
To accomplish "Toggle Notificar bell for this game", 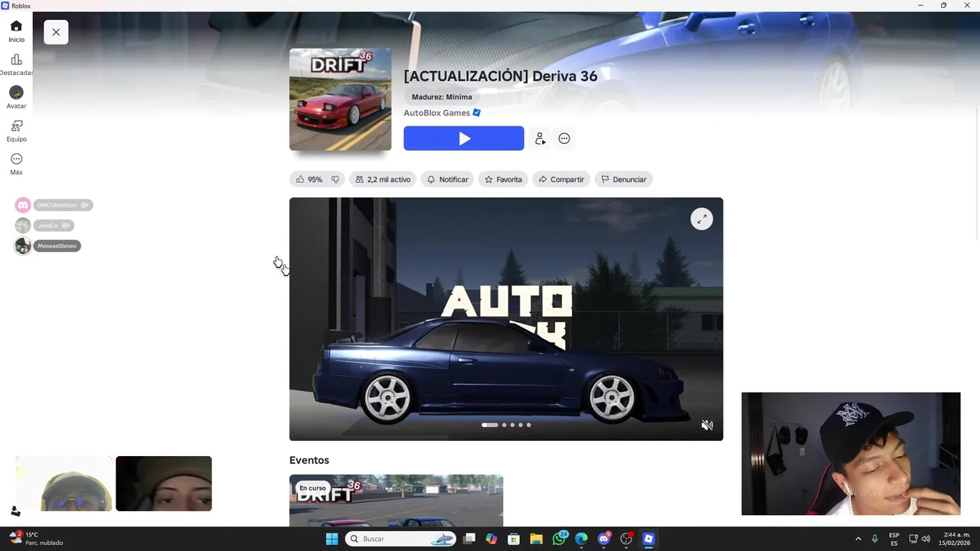I will pyautogui.click(x=447, y=179).
